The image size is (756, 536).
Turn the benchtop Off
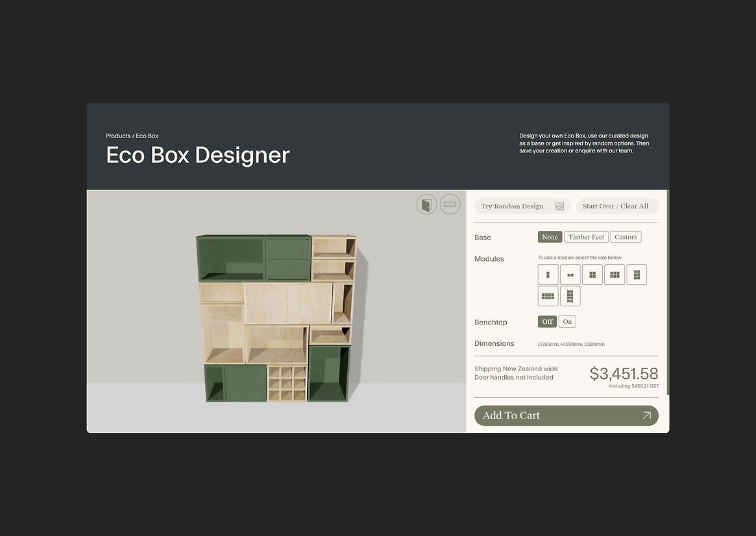(x=547, y=322)
